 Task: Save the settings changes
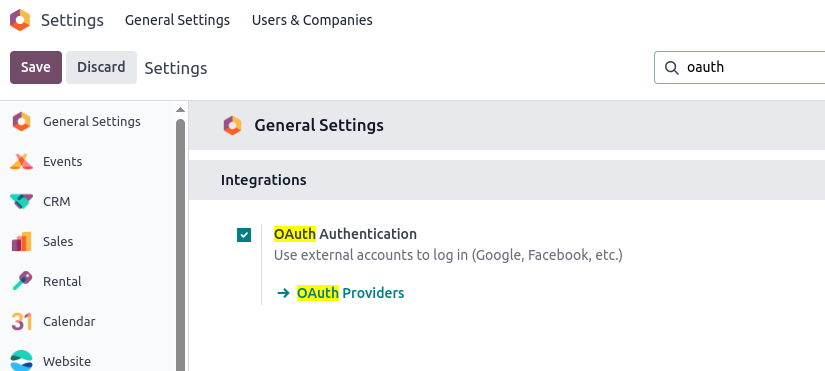coord(36,67)
